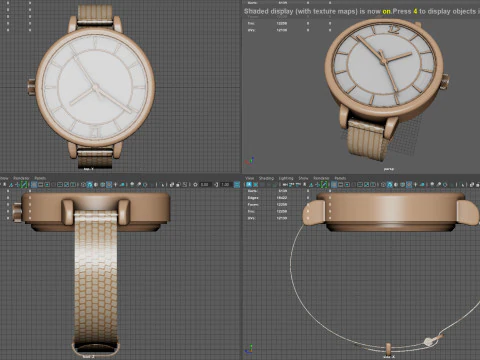Click Smooth Shade All in right panel toolbar

[390, 184]
